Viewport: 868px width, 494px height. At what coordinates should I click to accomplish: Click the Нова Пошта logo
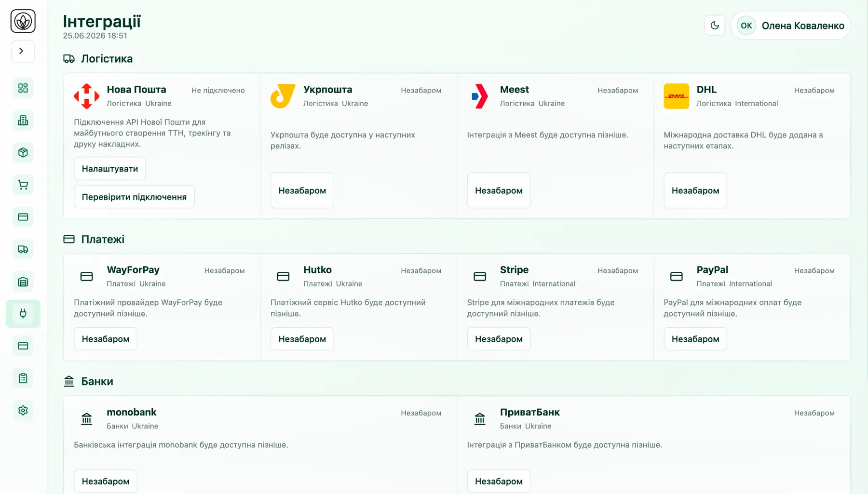[x=87, y=96]
